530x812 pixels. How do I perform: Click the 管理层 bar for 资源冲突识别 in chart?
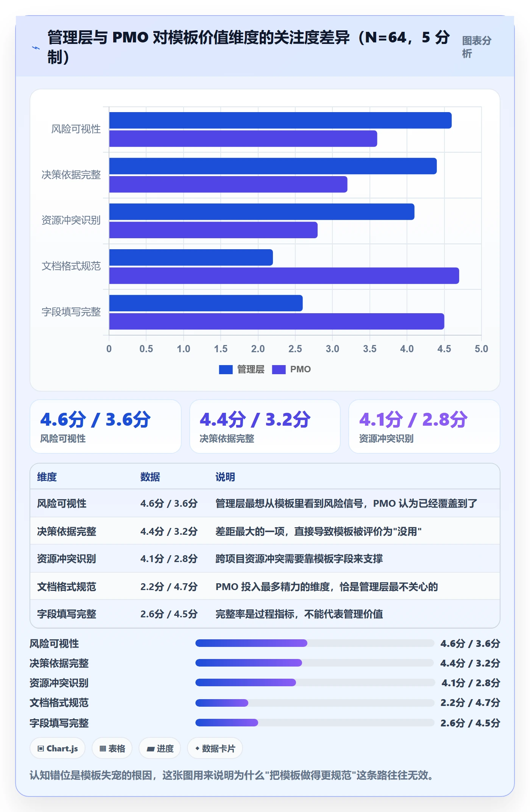(x=262, y=212)
